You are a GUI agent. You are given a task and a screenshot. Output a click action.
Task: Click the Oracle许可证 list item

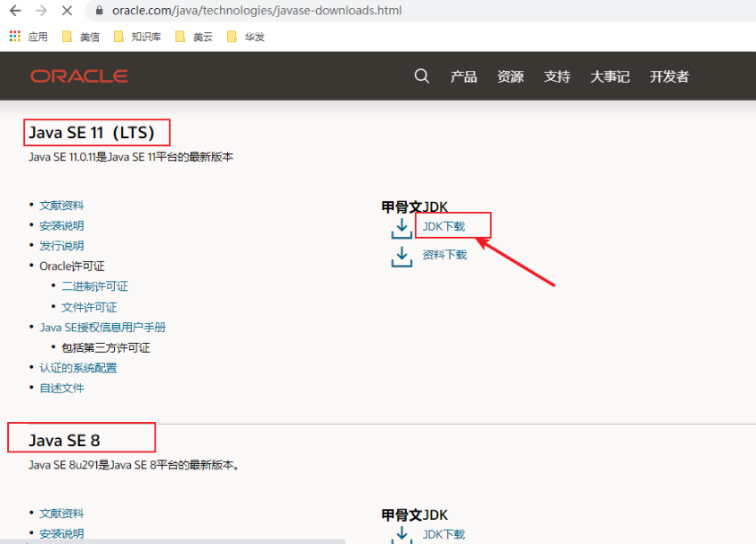(72, 266)
